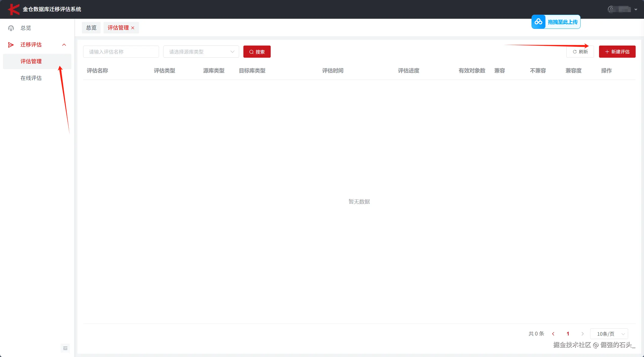This screenshot has width=644, height=357.
Task: Collapse the sidebar with the fold icon
Action: [x=65, y=348]
